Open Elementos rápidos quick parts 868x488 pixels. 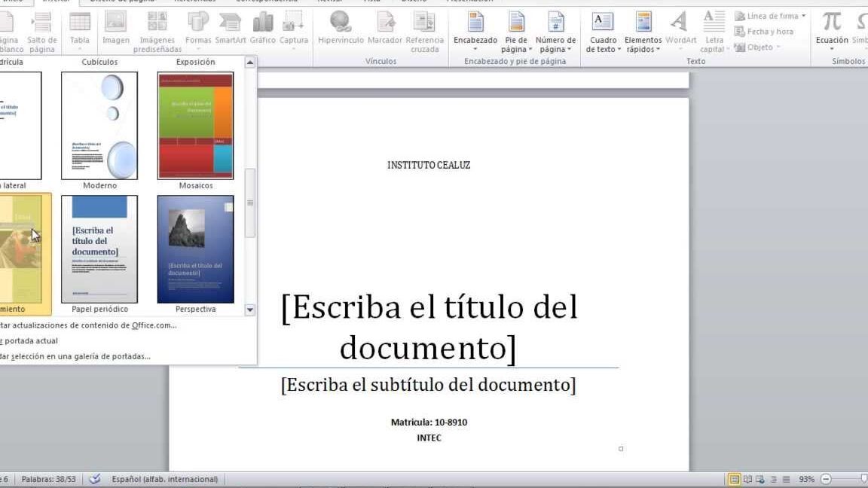[x=643, y=31]
